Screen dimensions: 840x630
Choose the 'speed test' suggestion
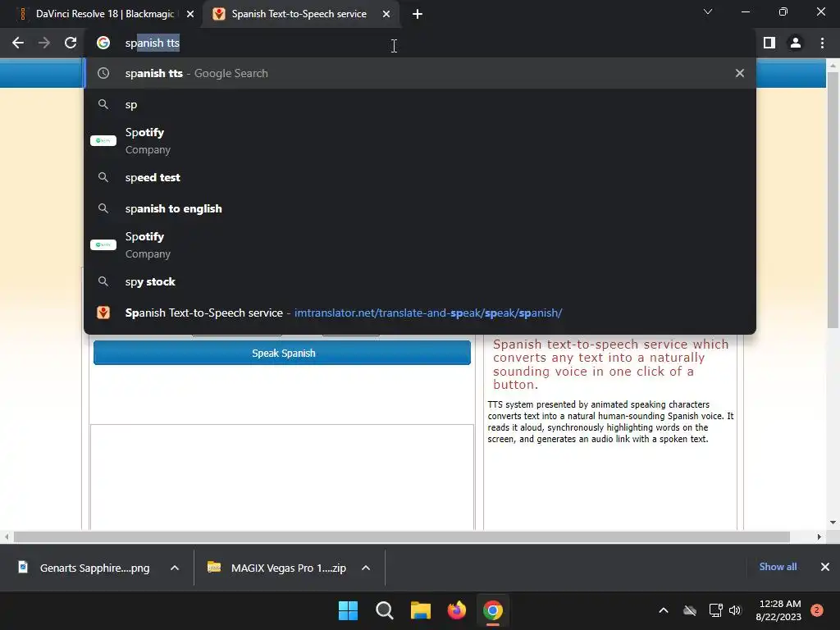[420, 177]
